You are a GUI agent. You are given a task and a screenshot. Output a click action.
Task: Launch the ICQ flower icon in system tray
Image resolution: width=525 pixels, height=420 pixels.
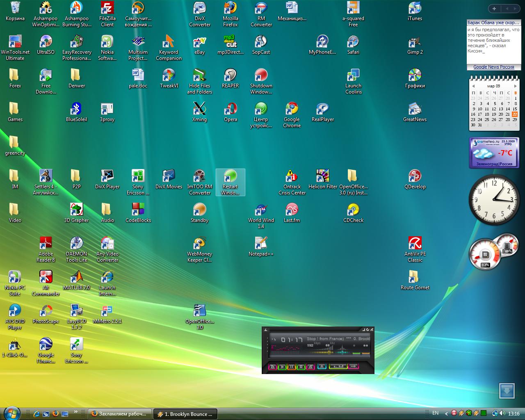click(x=469, y=414)
